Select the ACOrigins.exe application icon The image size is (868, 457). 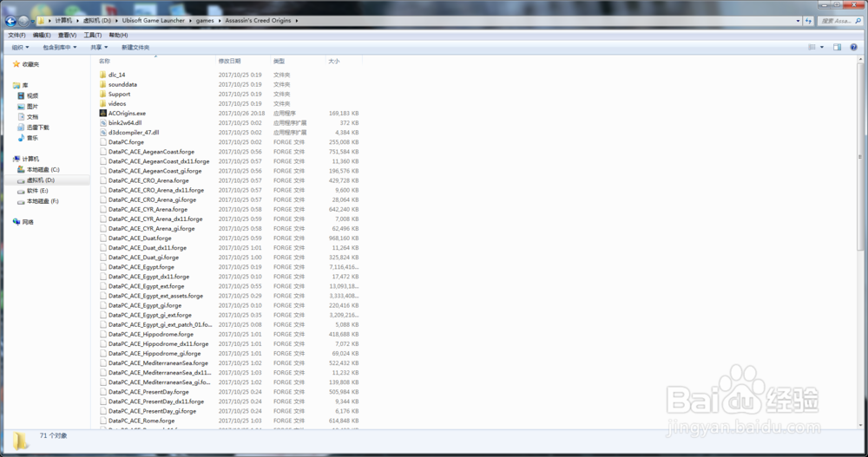[103, 113]
